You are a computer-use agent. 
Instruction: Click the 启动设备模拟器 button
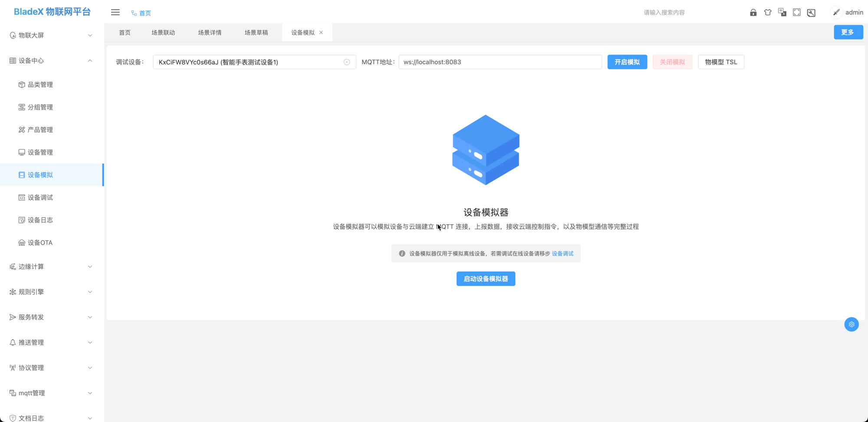pyautogui.click(x=486, y=278)
